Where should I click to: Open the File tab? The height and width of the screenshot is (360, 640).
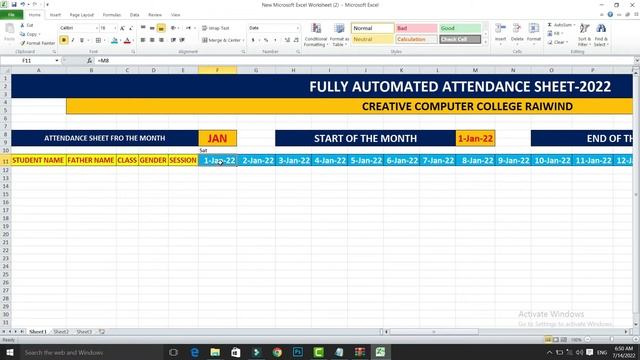pyautogui.click(x=11, y=15)
